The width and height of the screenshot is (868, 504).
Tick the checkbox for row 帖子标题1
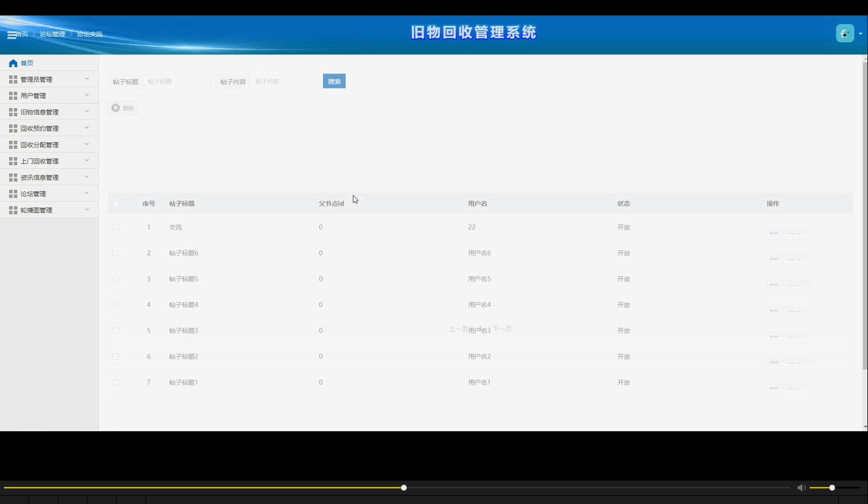pyautogui.click(x=116, y=382)
